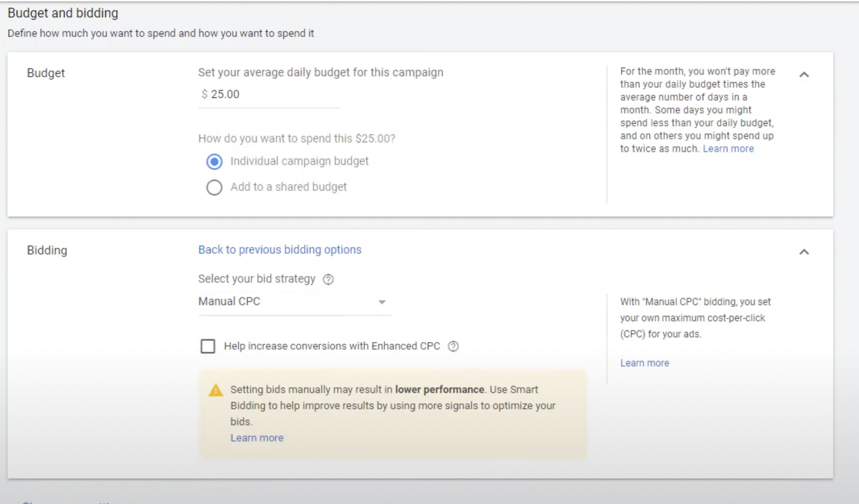859x504 pixels.
Task: Choose Add to a shared budget
Action: pyautogui.click(x=214, y=188)
